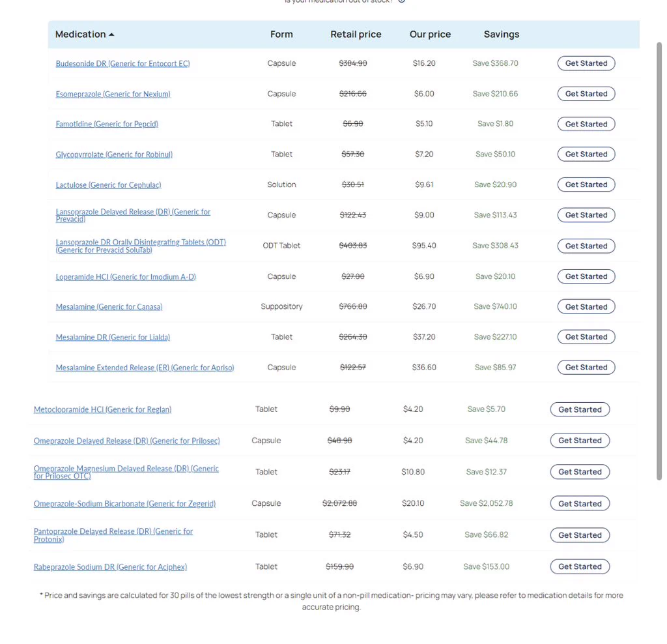
Task: Click Get Started for Lansoprazole Delayed Release capsule
Action: pyautogui.click(x=586, y=215)
